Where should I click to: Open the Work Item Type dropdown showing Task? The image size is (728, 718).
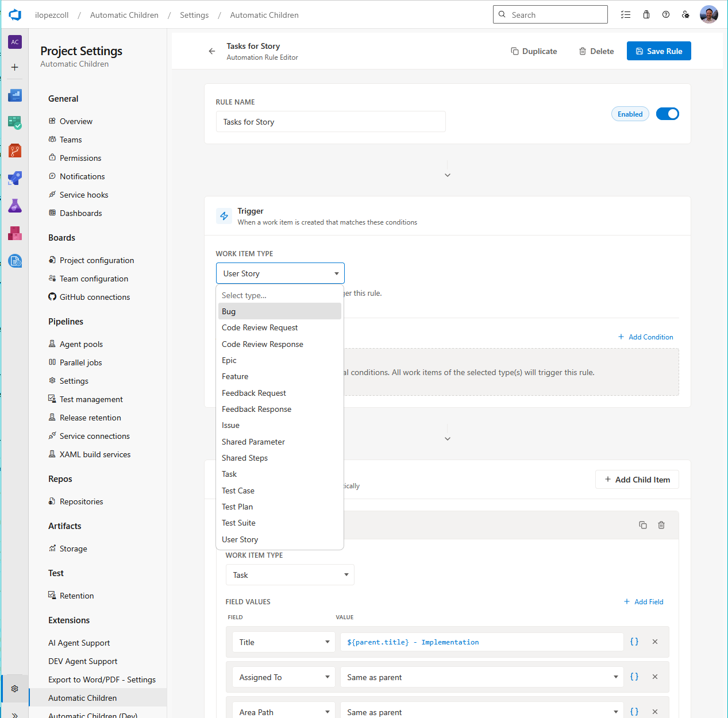tap(290, 574)
